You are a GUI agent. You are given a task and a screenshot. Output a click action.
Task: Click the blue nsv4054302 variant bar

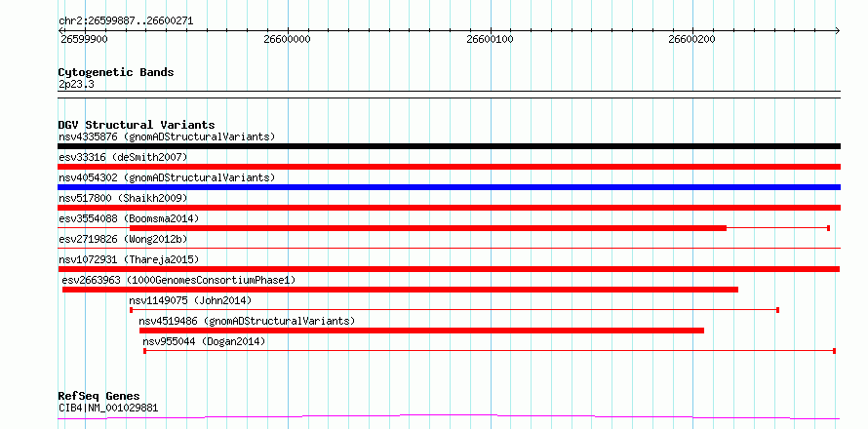tap(449, 187)
